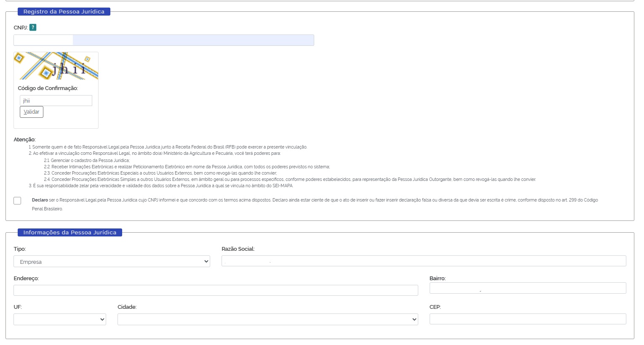Image resolution: width=644 pixels, height=345 pixels.
Task: Click the Informações da Pessoa Jurídica heading
Action: coord(70,232)
